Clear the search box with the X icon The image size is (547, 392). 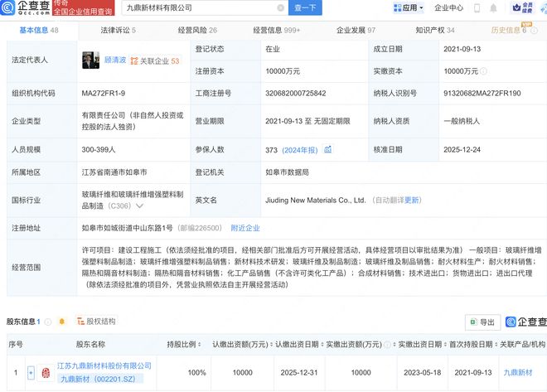pyautogui.click(x=280, y=7)
